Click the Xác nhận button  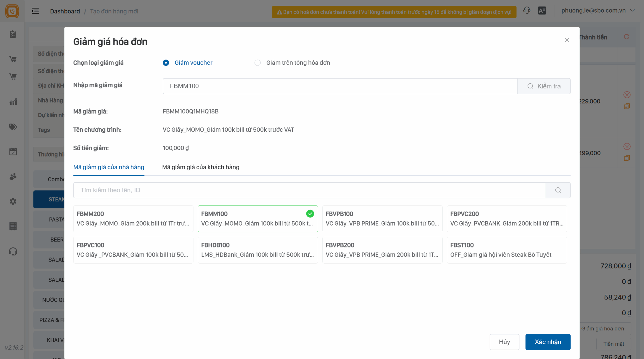[548, 342]
